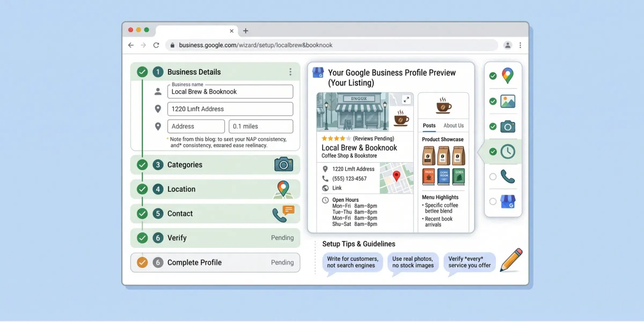The image size is (644, 322).
Task: Click the star rating in listing
Action: click(336, 139)
